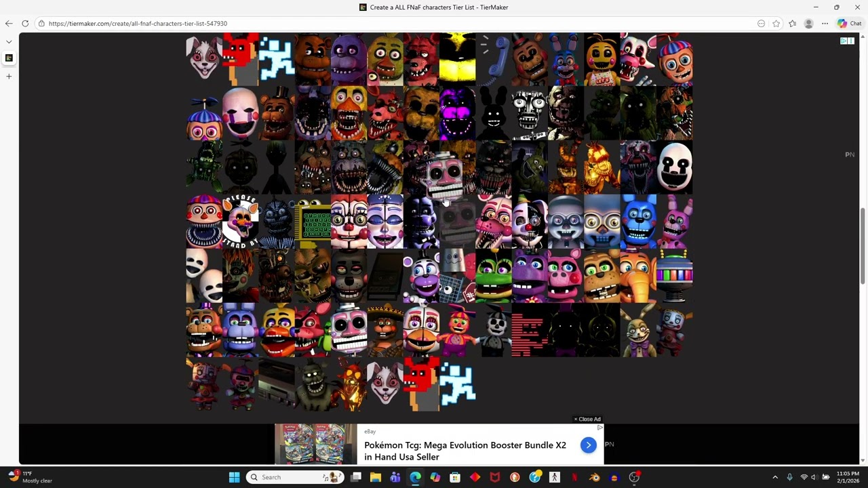The width and height of the screenshot is (868, 488).
Task: Select the glowing purple Shadow Freddy image
Action: 457,113
